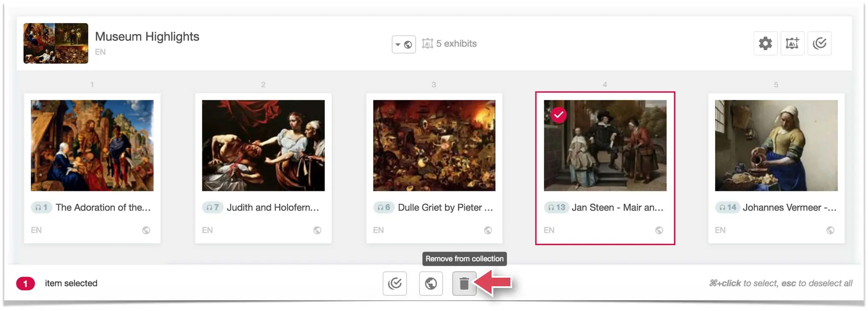The height and width of the screenshot is (311, 868).
Task: Click the globe icon on Johannes Vermeer card
Action: (830, 230)
